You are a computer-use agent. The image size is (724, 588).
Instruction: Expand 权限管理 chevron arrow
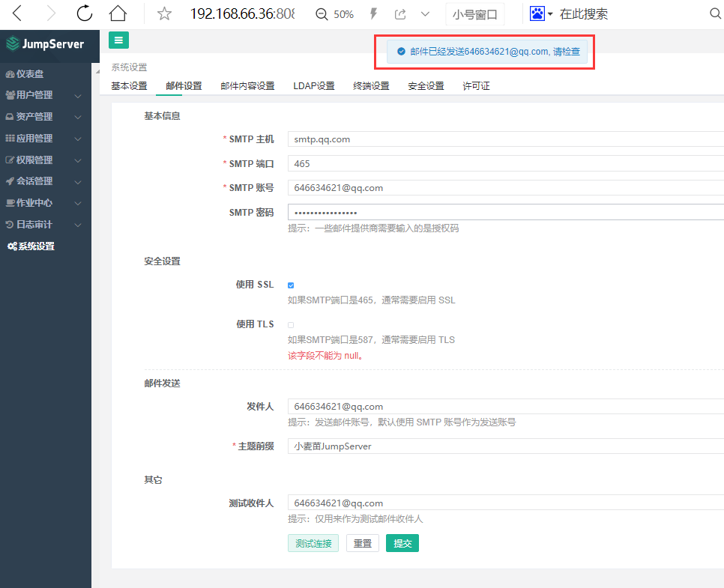pyautogui.click(x=78, y=160)
